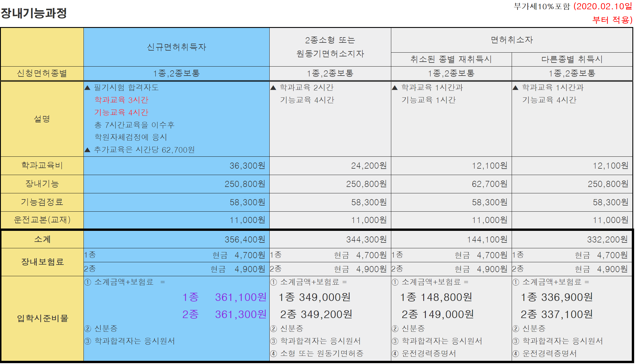Select the 2종소형 또는 원동기면허소지자 column header
Viewport: 635px width, 364px height.
click(330, 47)
